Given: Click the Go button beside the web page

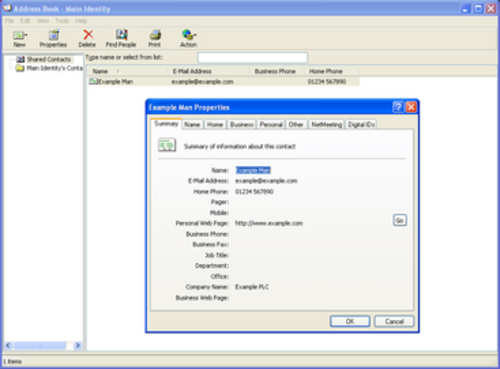Looking at the screenshot, I should click(400, 220).
